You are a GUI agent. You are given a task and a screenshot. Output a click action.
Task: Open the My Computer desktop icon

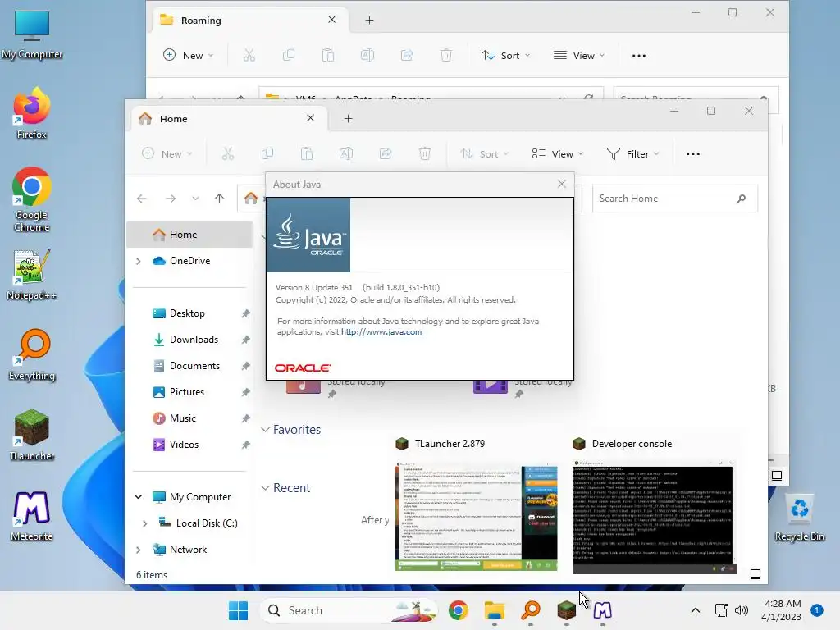pyautogui.click(x=32, y=34)
